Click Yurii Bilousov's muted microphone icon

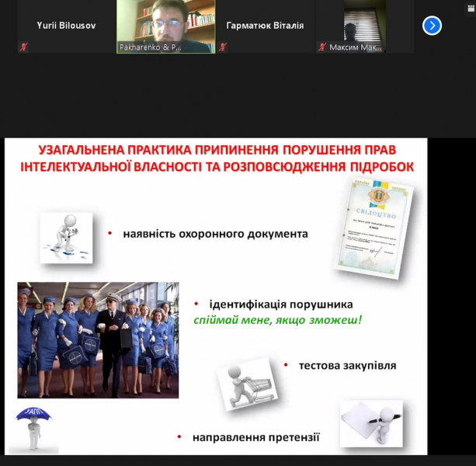[x=23, y=47]
